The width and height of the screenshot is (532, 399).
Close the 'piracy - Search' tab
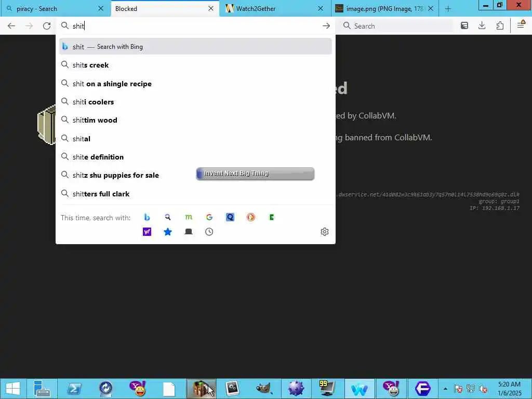101,9
